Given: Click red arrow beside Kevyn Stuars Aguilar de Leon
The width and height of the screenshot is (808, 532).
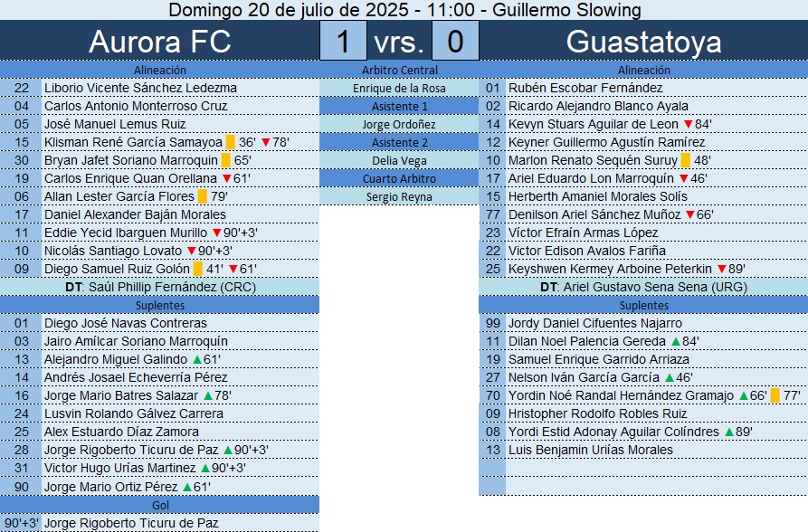Looking at the screenshot, I should [688, 124].
